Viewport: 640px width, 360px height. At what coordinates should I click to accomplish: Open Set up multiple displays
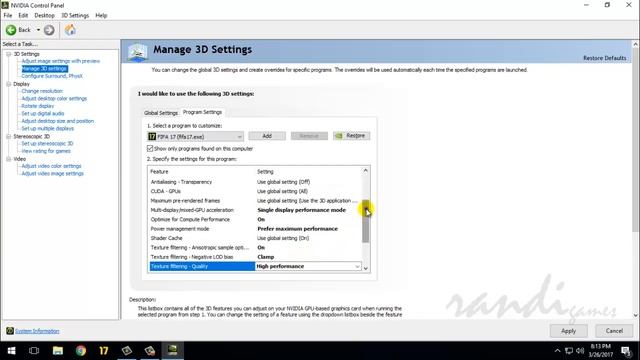click(47, 128)
